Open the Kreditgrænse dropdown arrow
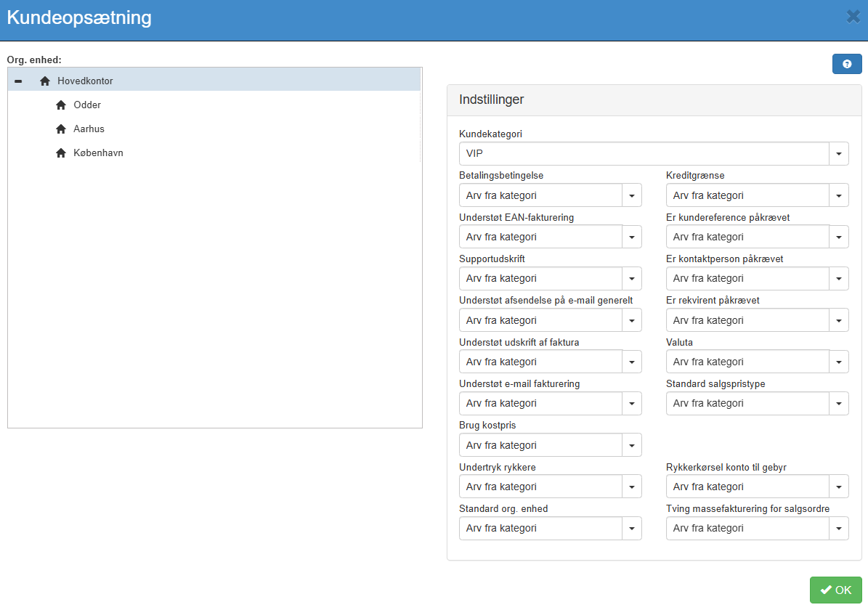This screenshot has width=868, height=610. (x=839, y=195)
